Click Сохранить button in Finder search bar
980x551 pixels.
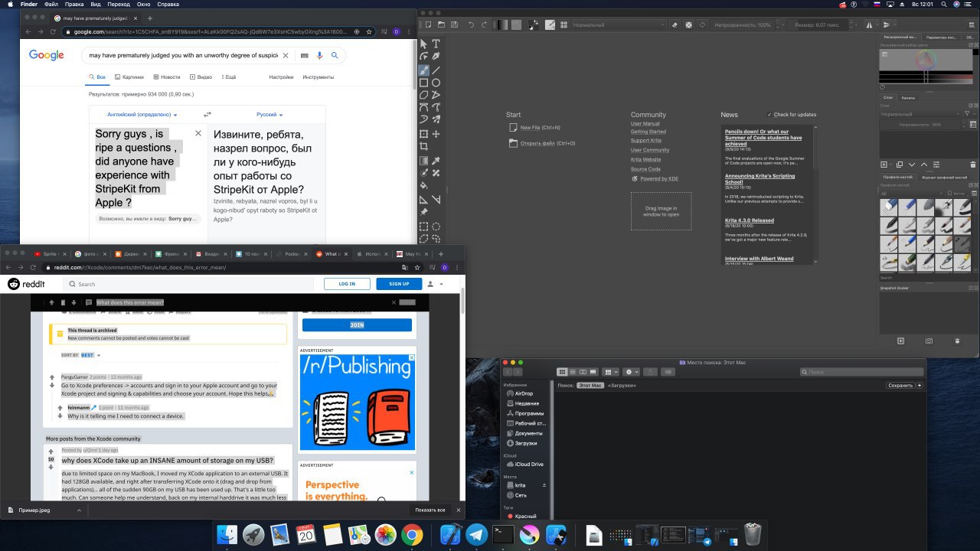[x=900, y=386]
